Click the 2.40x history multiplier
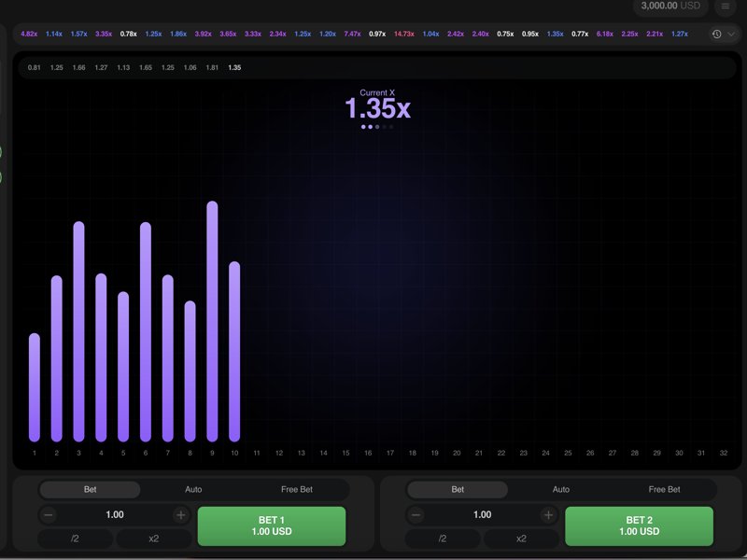Screen dimensions: 747x560 click(x=480, y=34)
